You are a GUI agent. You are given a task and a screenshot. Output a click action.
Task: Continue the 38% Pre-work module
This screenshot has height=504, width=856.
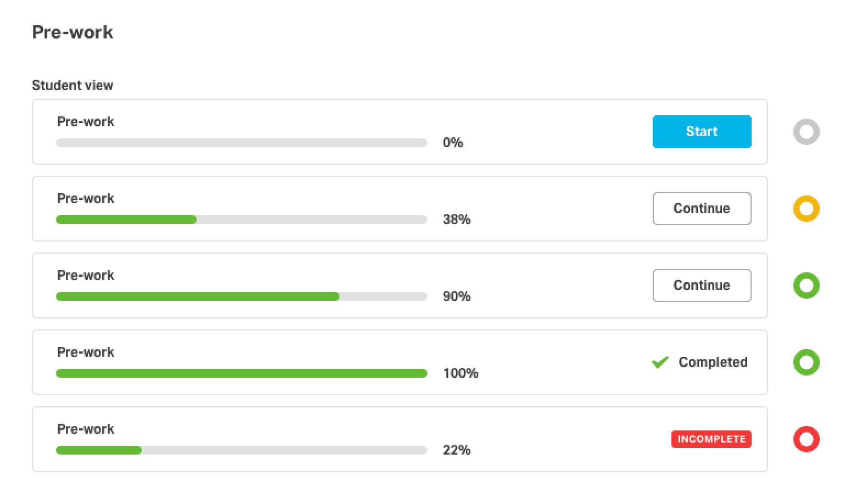coord(702,209)
